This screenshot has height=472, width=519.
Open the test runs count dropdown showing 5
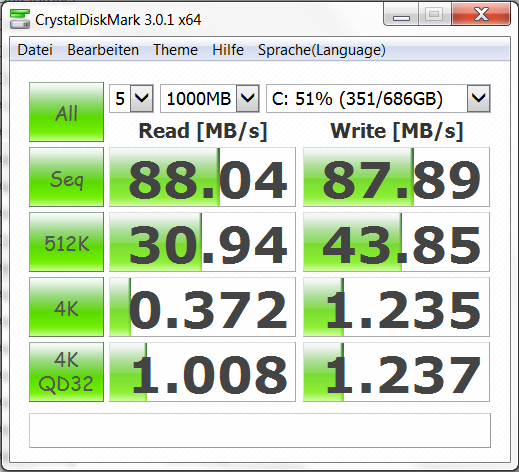coord(131,99)
